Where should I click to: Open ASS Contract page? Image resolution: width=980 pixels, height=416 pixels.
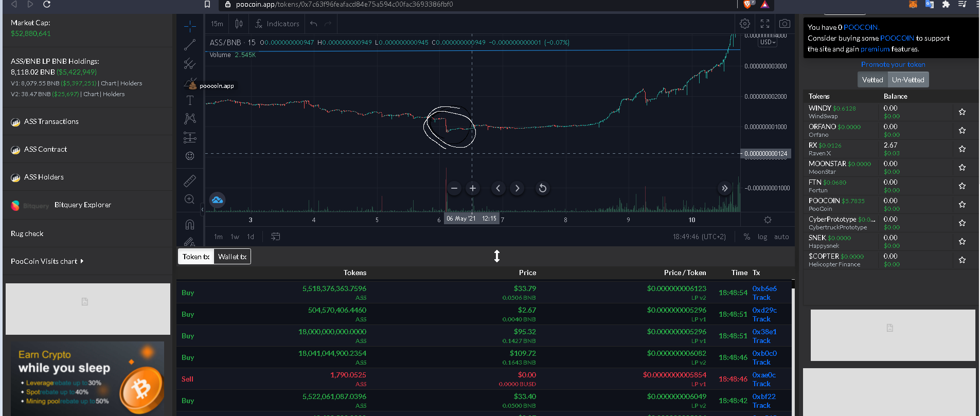coord(45,149)
